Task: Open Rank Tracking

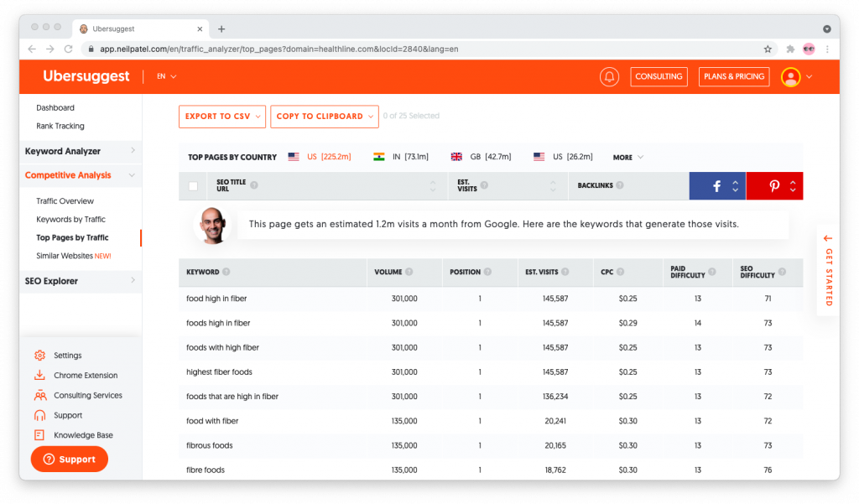Action: [60, 126]
